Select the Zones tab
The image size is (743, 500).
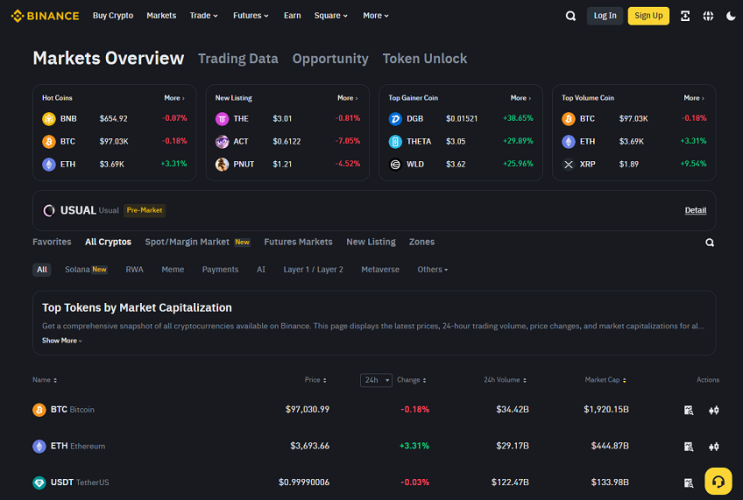tap(422, 242)
